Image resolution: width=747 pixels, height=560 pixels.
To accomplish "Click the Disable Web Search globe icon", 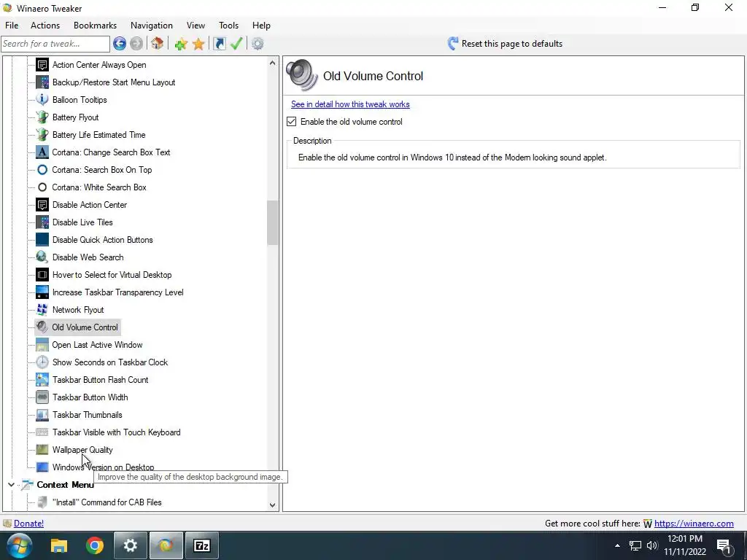I will [42, 257].
